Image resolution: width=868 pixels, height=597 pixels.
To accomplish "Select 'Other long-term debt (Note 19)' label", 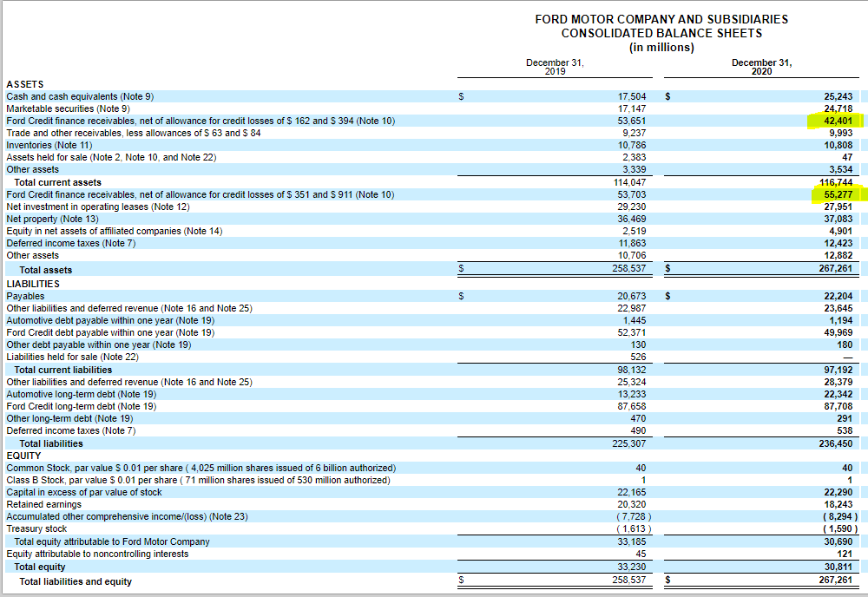I will click(69, 418).
